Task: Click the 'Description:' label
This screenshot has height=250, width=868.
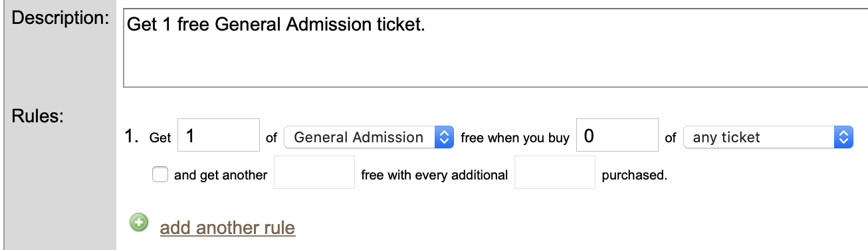Action: pyautogui.click(x=60, y=19)
